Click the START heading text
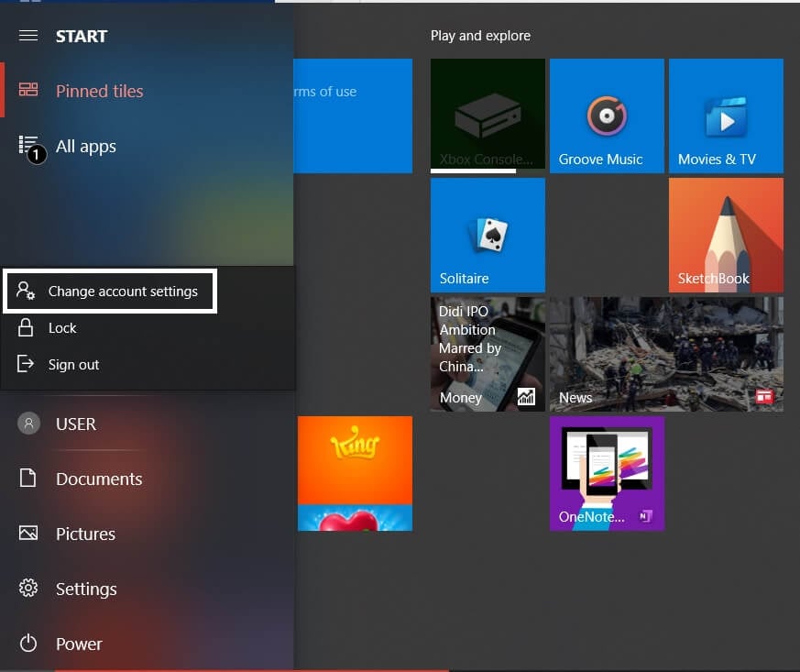Viewport: 800px width, 672px height. tap(82, 37)
